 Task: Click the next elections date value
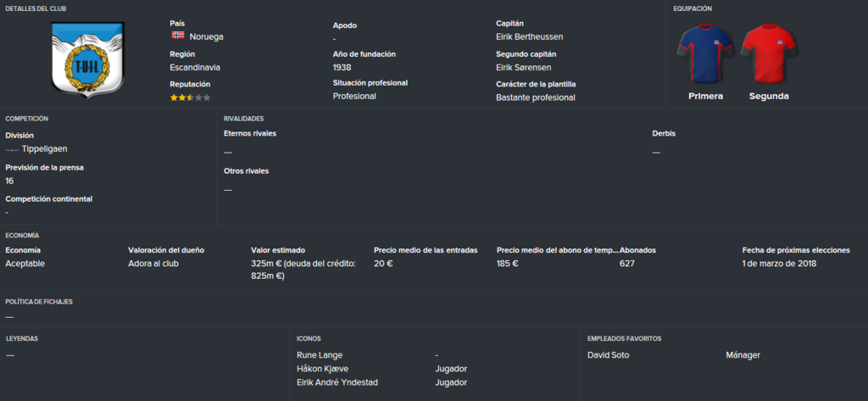[x=779, y=264]
